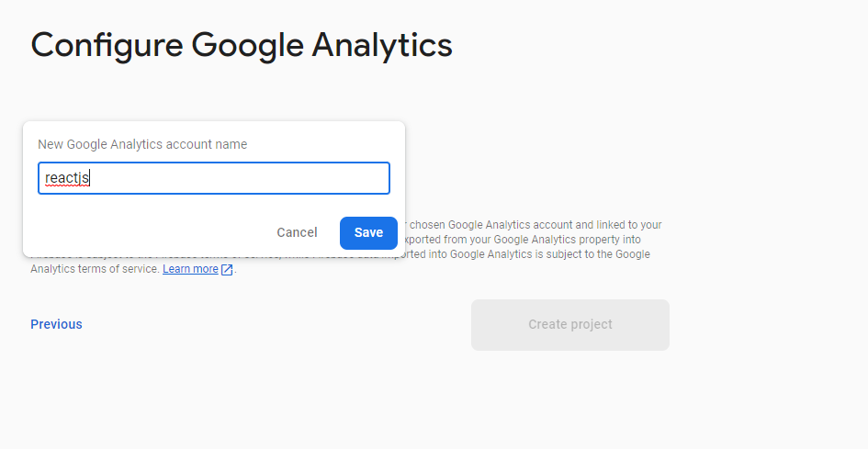Click the 'reactjs' text in the input
The image size is (868, 449).
66,178
